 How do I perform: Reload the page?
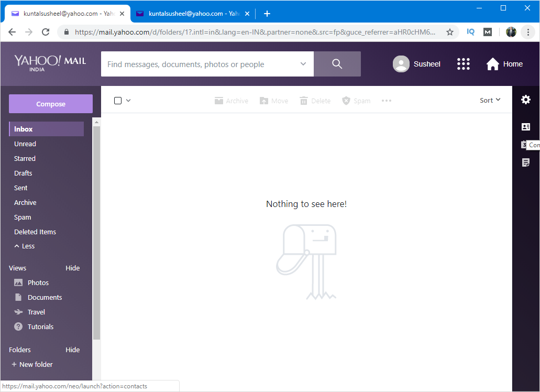point(46,32)
